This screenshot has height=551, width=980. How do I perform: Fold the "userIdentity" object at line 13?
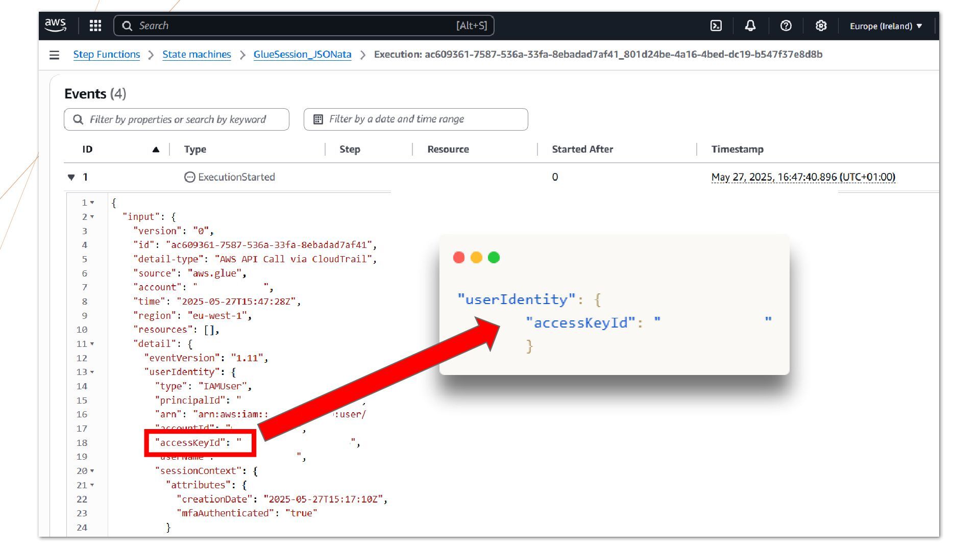tap(92, 372)
